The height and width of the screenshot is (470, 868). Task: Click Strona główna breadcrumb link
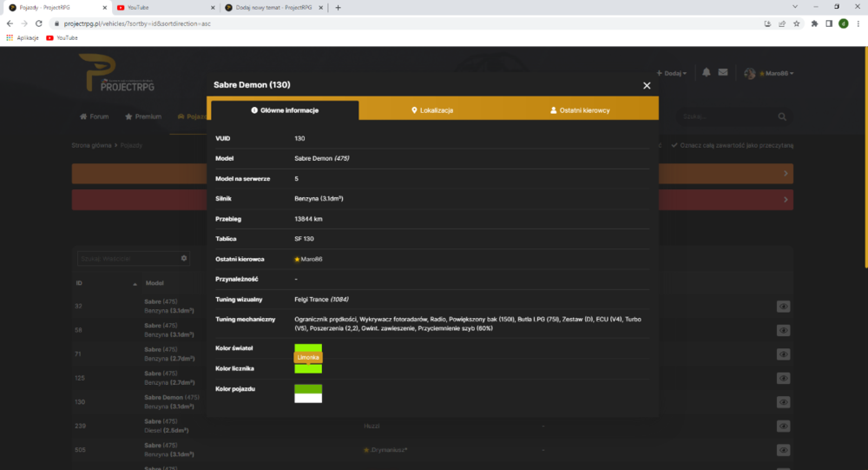tap(91, 145)
